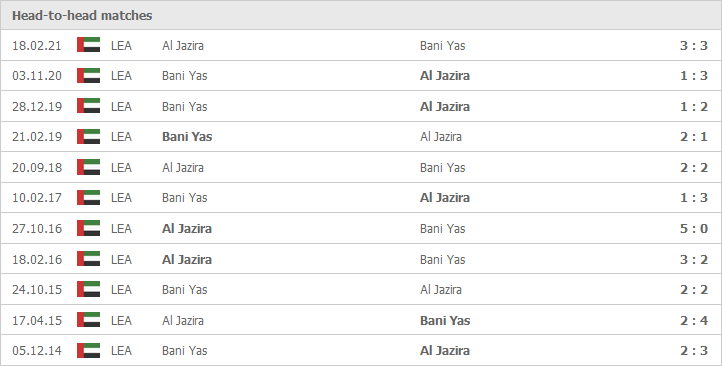Open the 2 : 4 score result
Screen dimensions: 722x366
tap(693, 320)
